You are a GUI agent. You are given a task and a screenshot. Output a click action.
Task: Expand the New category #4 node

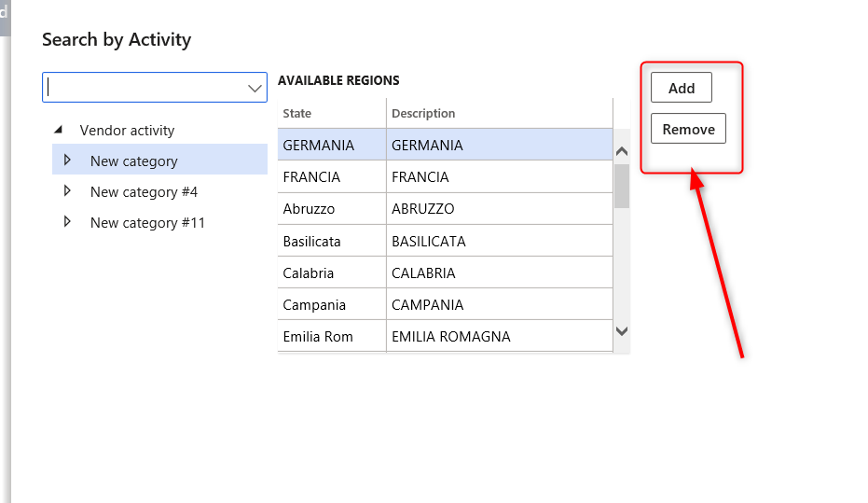(x=67, y=191)
